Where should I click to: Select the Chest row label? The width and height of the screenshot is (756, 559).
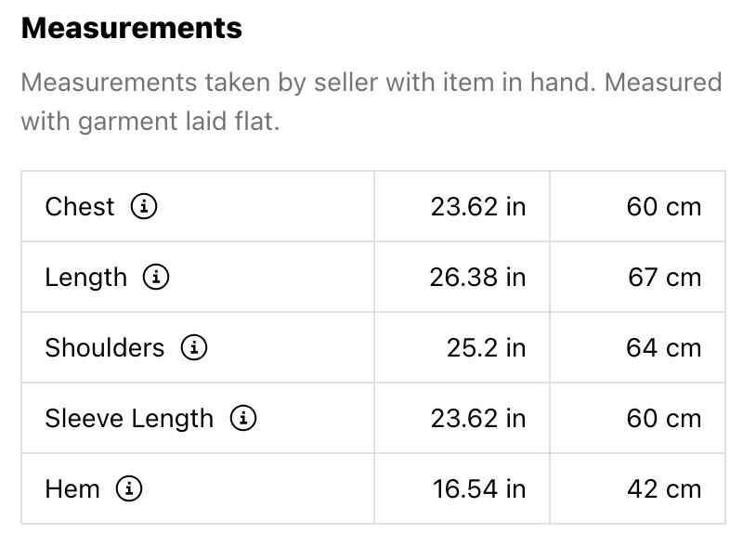(x=80, y=206)
